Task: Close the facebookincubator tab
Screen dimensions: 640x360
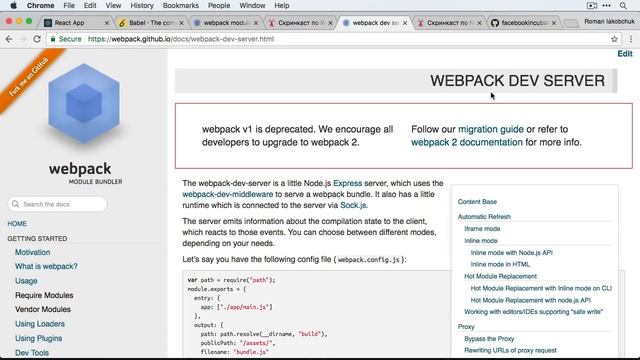Action: pyautogui.click(x=554, y=23)
